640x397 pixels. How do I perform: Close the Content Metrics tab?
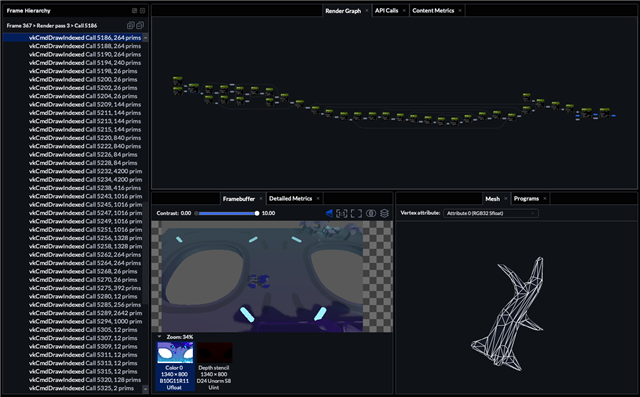point(460,11)
